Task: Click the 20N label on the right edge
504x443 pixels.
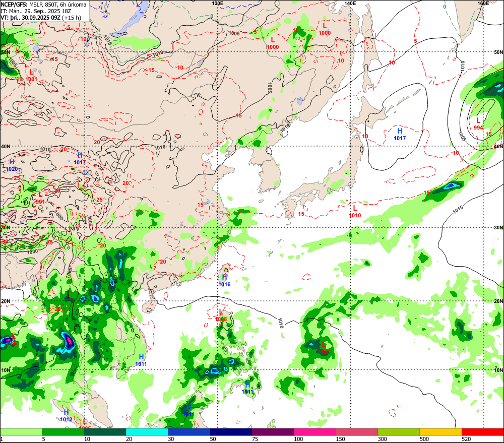Action: pos(498,301)
